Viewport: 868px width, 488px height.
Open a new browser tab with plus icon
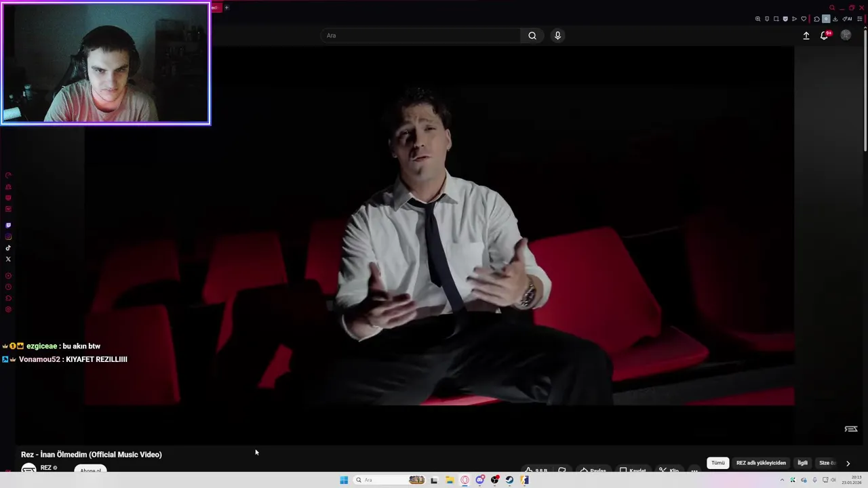pyautogui.click(x=226, y=7)
